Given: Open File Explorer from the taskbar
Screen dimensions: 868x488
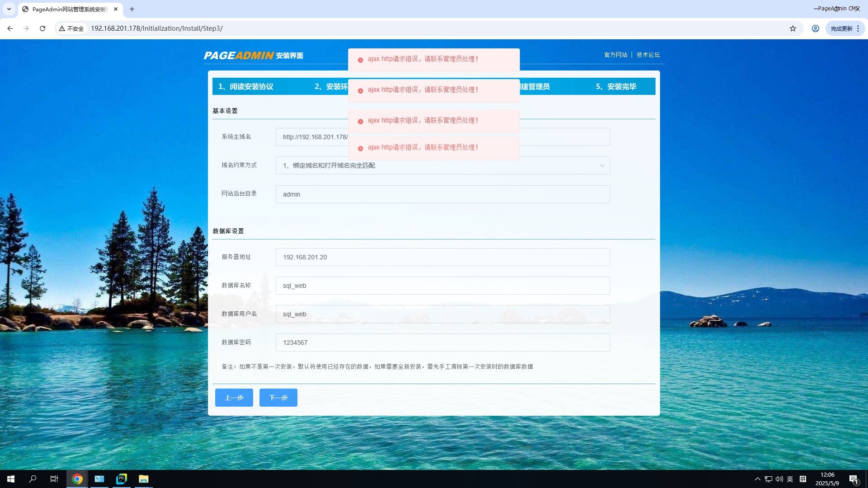Looking at the screenshot, I should click(144, 479).
